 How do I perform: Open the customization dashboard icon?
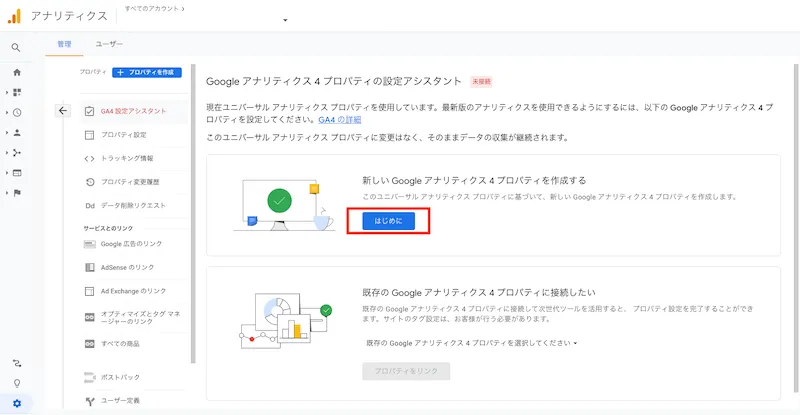coord(17,92)
